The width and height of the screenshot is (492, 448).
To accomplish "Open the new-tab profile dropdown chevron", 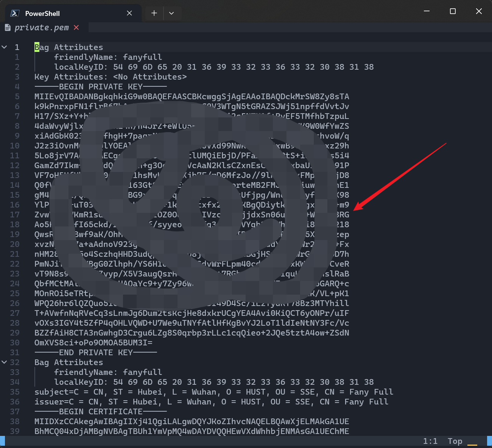I will (171, 13).
